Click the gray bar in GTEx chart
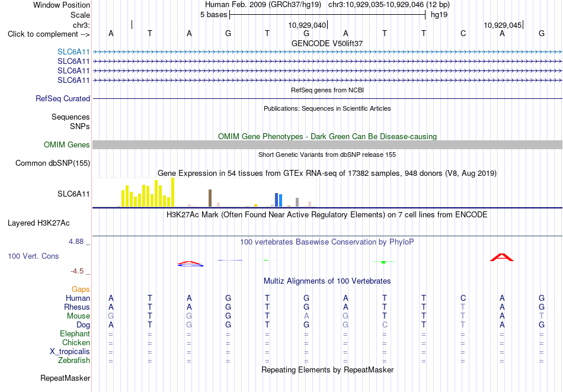 [x=297, y=203]
